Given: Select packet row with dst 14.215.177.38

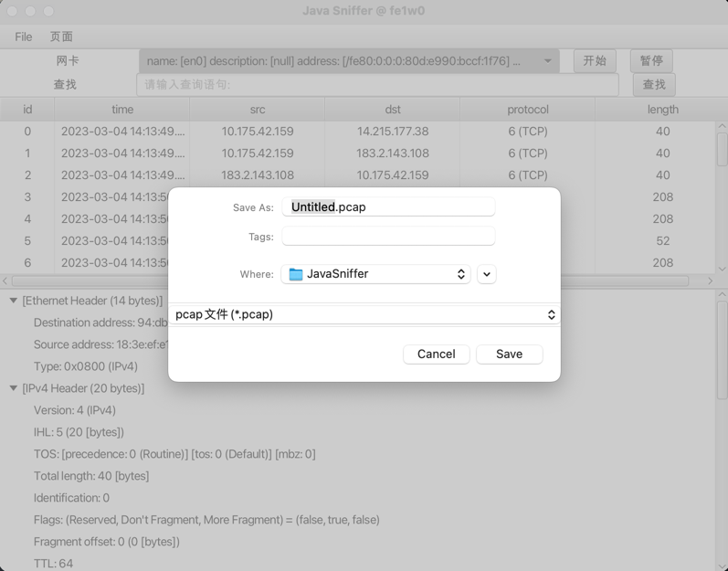Looking at the screenshot, I should tap(357, 132).
